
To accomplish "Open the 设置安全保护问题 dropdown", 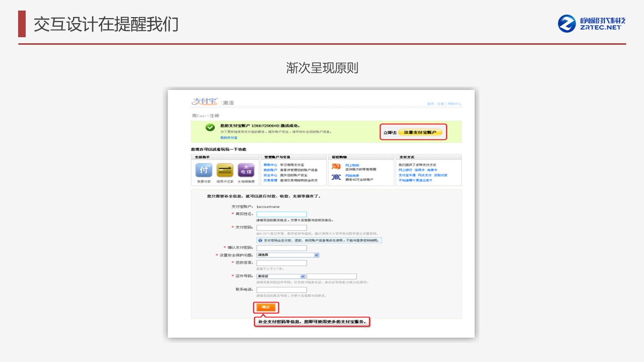I will (288, 255).
